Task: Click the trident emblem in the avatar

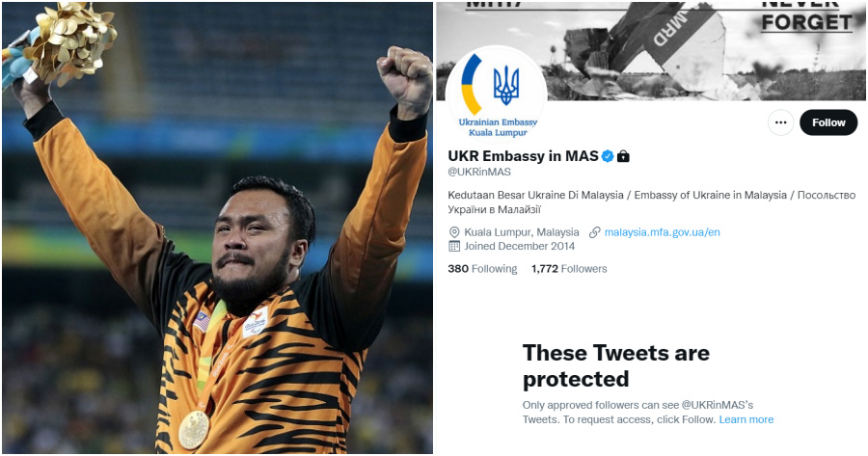Action: [506, 85]
